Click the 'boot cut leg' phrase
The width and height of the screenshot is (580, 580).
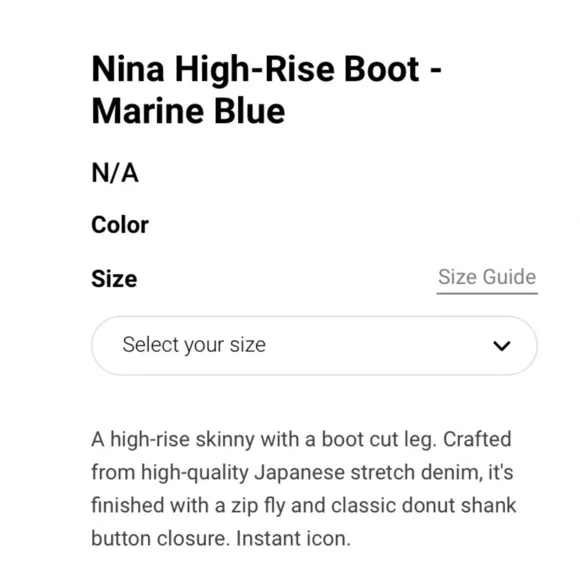click(x=377, y=440)
